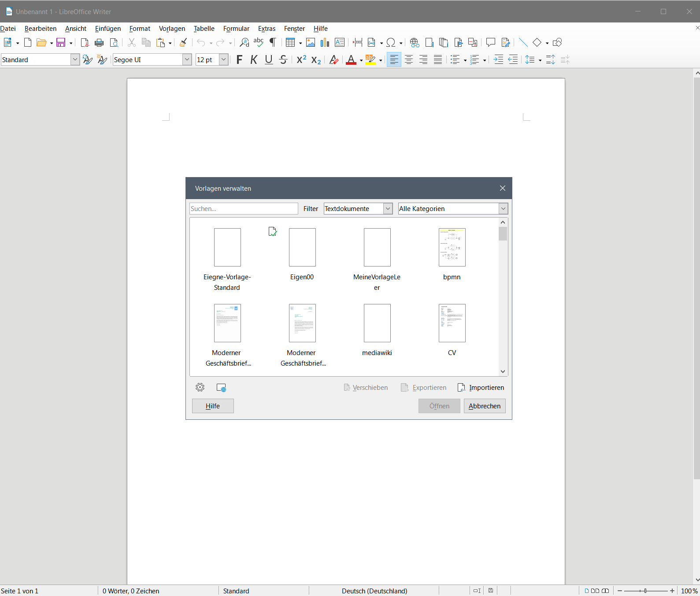Image resolution: width=700 pixels, height=596 pixels.
Task: Toggle italic (K) formatting
Action: click(x=254, y=60)
